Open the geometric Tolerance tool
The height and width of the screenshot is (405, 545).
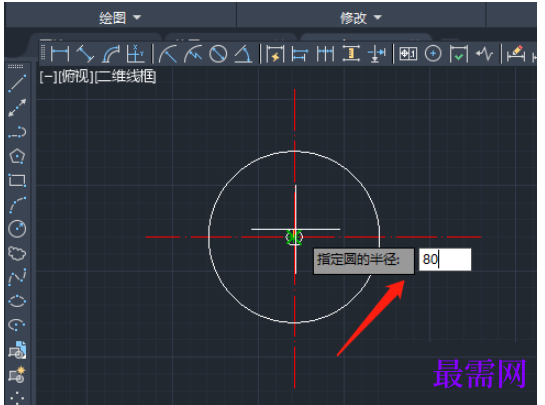pyautogui.click(x=408, y=54)
